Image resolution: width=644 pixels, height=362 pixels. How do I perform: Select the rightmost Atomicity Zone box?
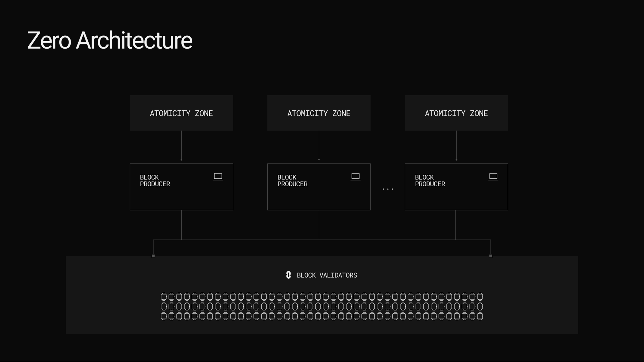(457, 113)
